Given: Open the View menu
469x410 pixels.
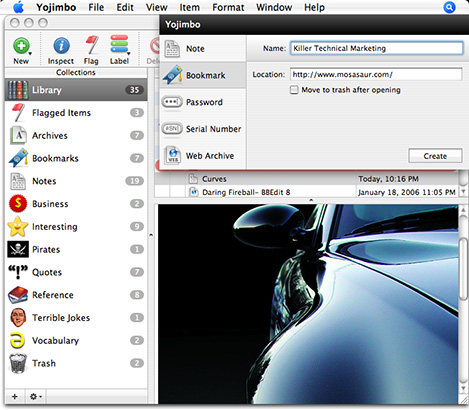Looking at the screenshot, I should pos(156,7).
